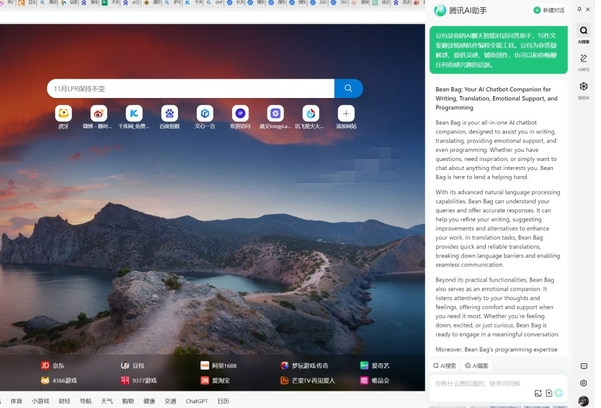This screenshot has height=408, width=601.
Task: Open the 9377游戏 link
Action: pyautogui.click(x=139, y=380)
